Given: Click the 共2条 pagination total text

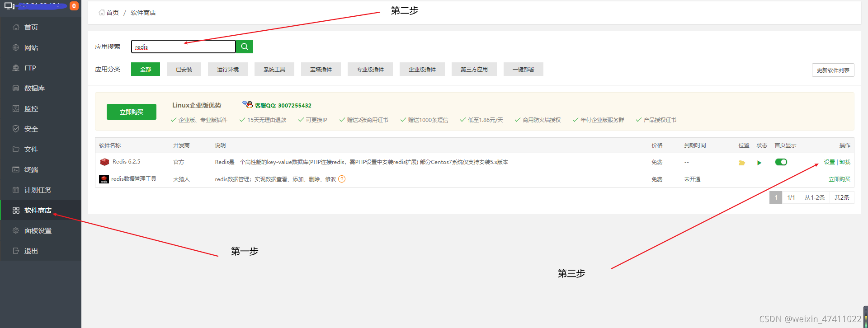Looking at the screenshot, I should click(842, 197).
